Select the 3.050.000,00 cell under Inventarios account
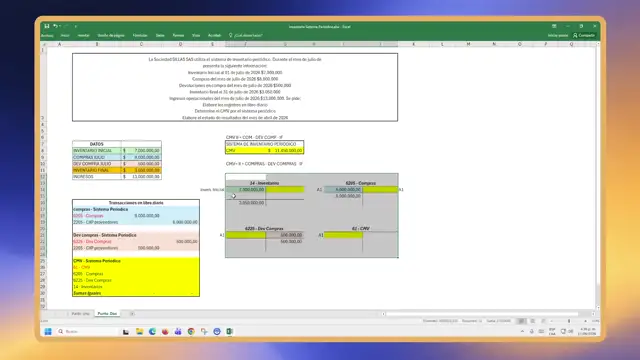 click(246, 203)
